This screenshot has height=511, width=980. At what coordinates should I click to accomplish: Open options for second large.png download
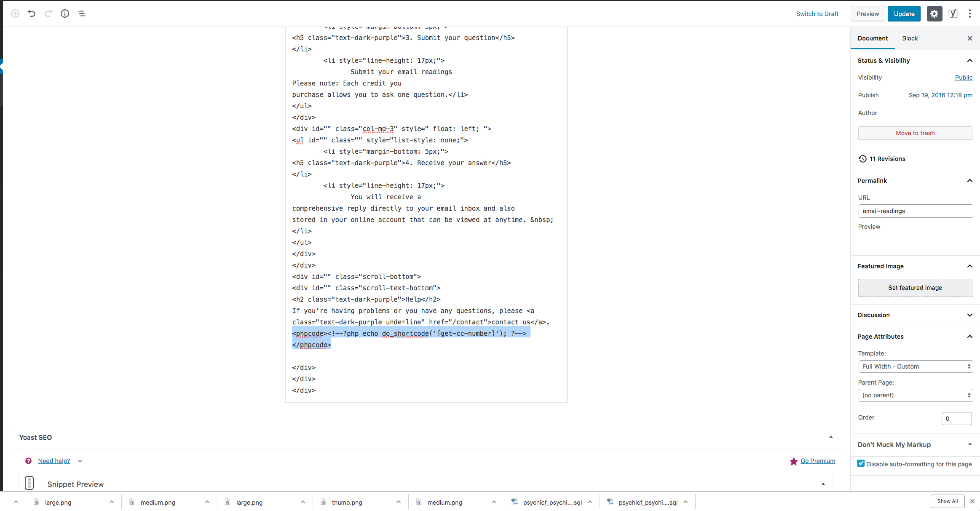(x=303, y=502)
